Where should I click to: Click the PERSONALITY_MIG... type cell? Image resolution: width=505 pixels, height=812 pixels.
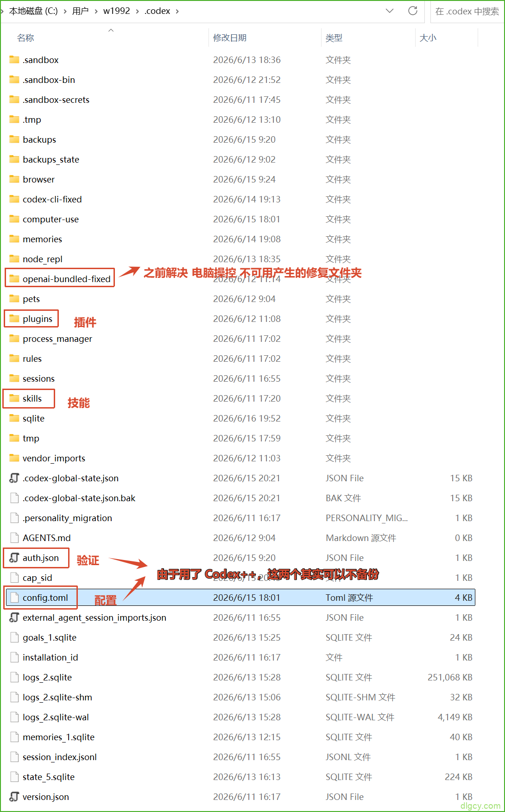(366, 518)
